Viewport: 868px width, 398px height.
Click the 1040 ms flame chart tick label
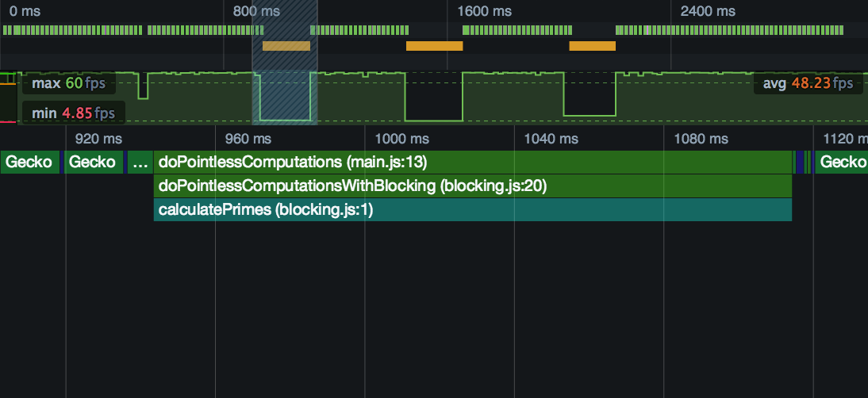(551, 139)
